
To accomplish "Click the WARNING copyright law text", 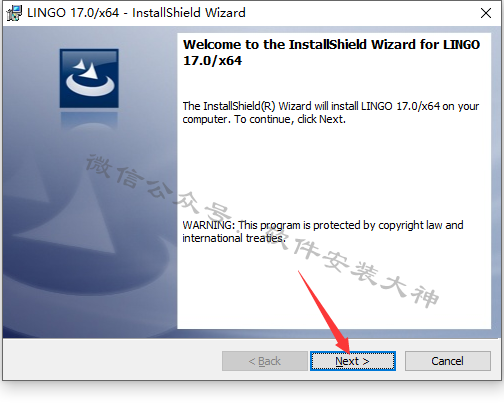I will [323, 225].
